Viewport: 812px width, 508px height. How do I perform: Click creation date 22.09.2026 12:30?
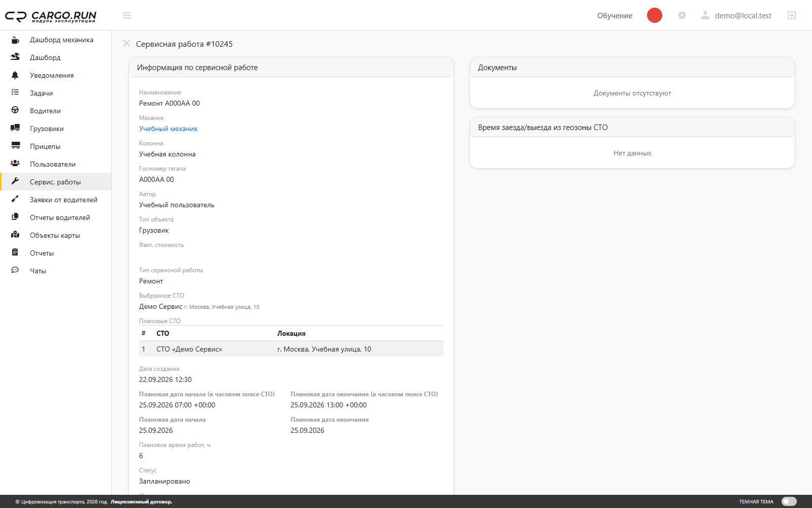coord(165,379)
